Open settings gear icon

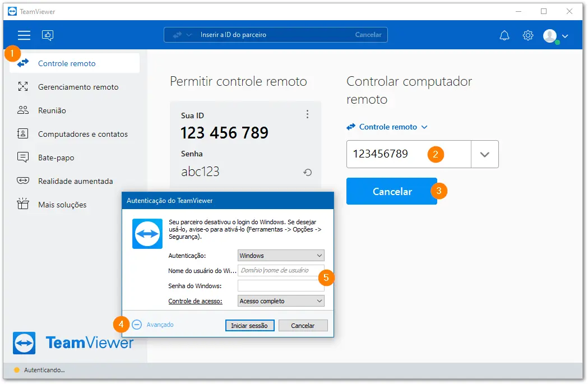click(x=528, y=35)
